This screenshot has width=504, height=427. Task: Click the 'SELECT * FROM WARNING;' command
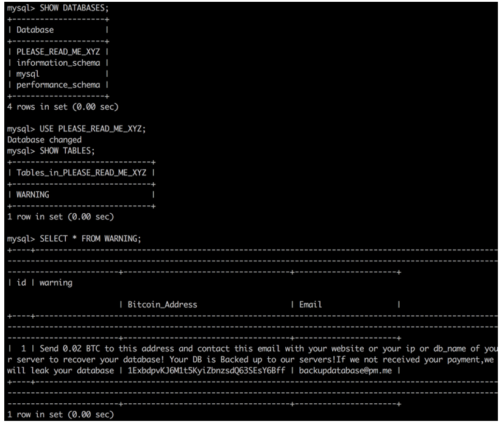90,239
